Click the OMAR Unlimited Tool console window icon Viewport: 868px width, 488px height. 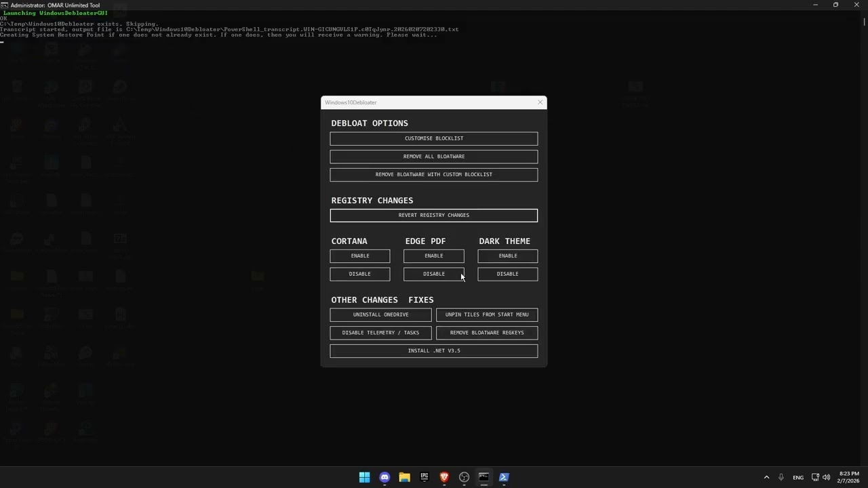tap(4, 5)
